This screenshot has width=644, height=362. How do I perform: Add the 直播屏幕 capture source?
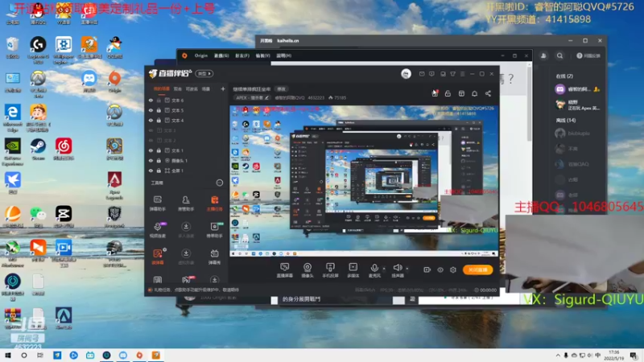tap(285, 270)
